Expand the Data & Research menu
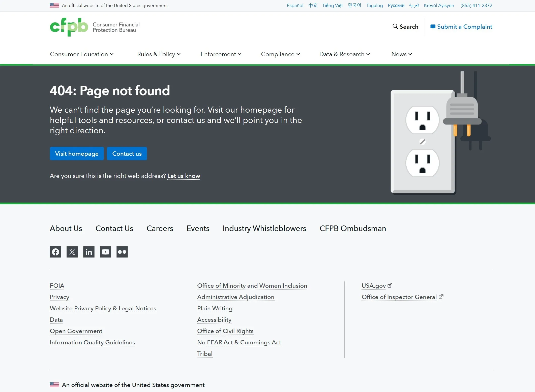This screenshot has width=535, height=392. (344, 54)
